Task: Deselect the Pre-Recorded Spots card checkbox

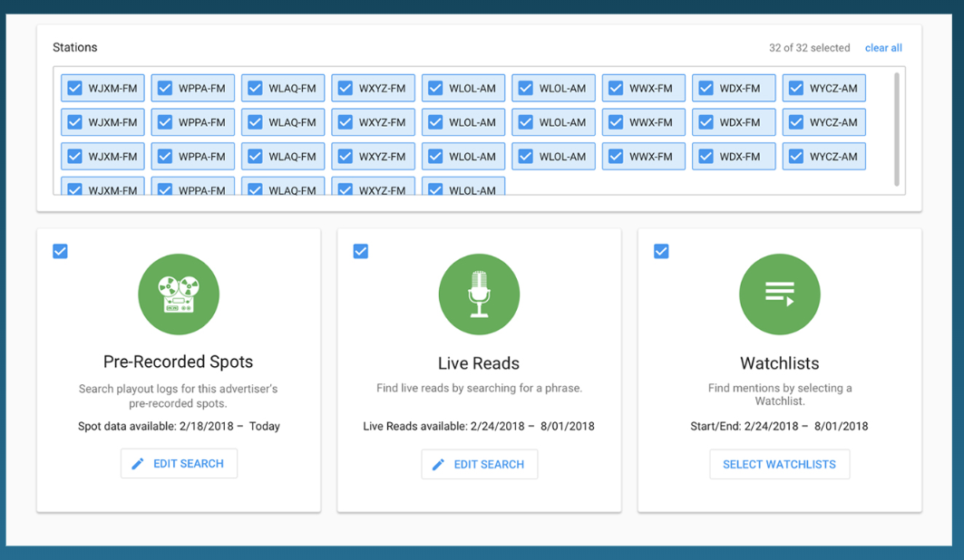Action: coord(60,251)
